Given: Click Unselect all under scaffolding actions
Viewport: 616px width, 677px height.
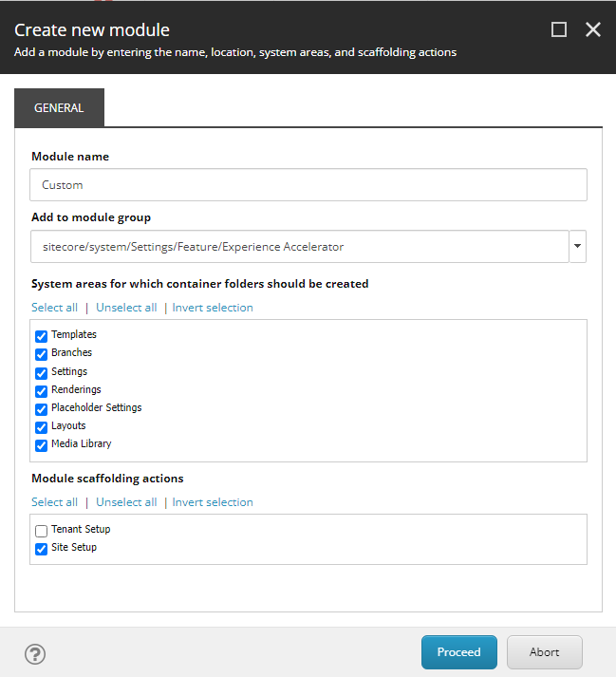Looking at the screenshot, I should pyautogui.click(x=126, y=502).
